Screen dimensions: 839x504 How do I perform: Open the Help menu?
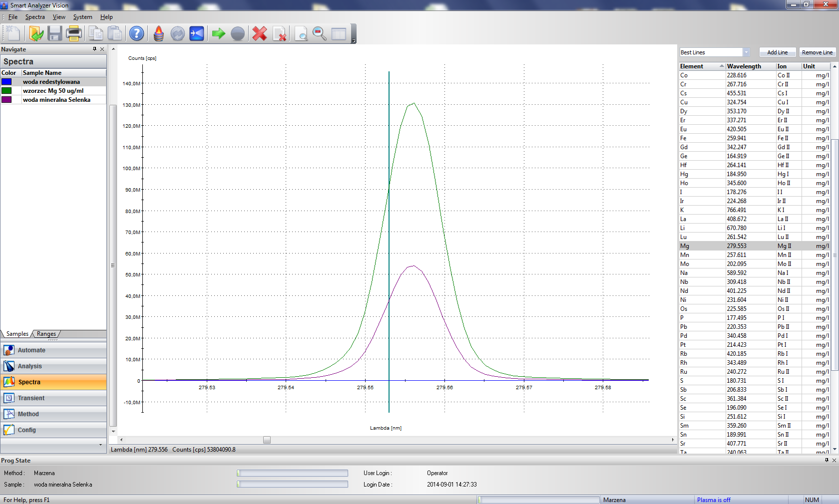point(106,17)
